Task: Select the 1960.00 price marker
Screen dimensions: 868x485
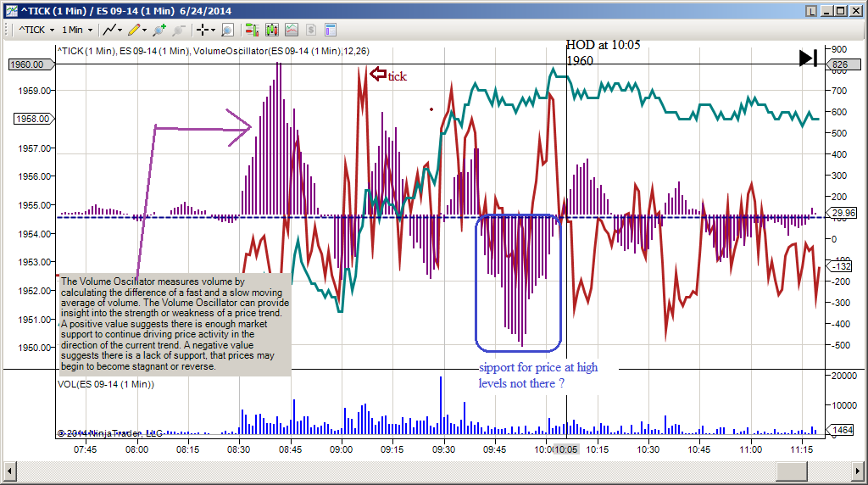Action: click(x=31, y=64)
